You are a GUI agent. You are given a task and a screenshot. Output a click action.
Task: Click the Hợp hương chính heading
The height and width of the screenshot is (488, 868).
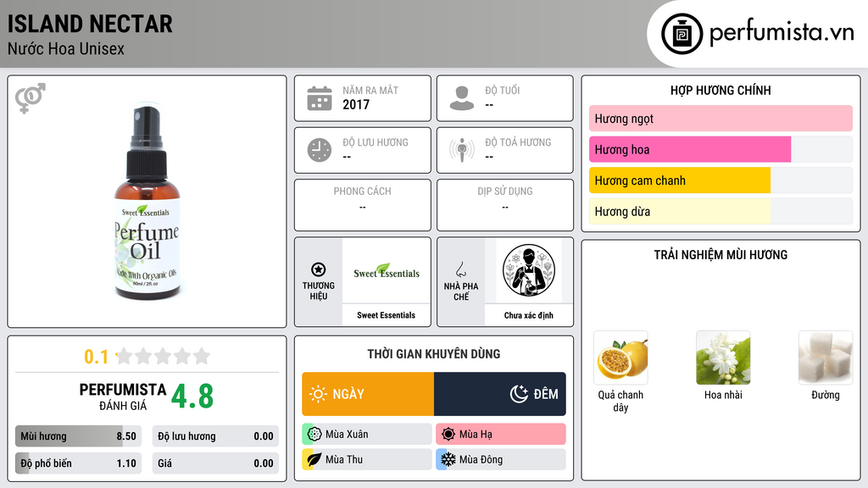click(721, 90)
